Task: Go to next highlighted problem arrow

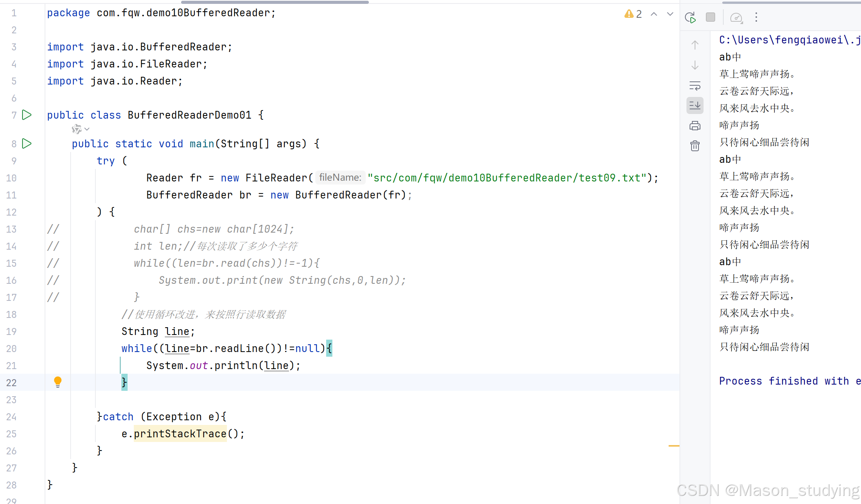Action: tap(670, 14)
